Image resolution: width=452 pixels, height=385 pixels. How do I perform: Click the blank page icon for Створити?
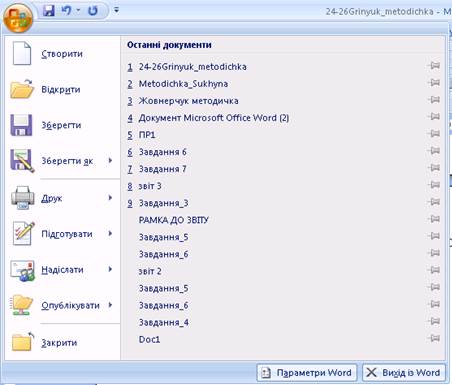[22, 53]
